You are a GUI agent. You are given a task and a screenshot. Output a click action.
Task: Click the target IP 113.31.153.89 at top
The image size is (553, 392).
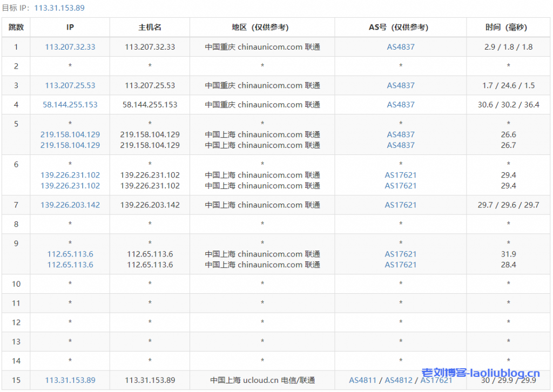[59, 8]
